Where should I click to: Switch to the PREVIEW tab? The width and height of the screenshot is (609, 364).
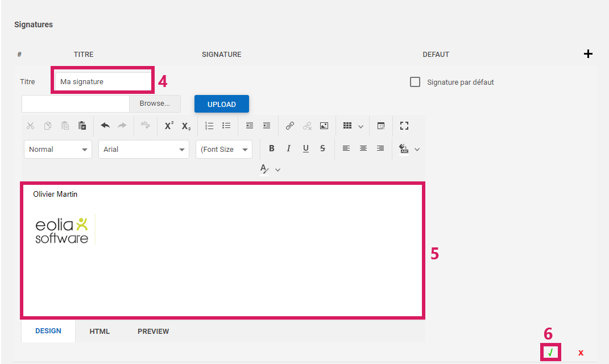tap(153, 332)
